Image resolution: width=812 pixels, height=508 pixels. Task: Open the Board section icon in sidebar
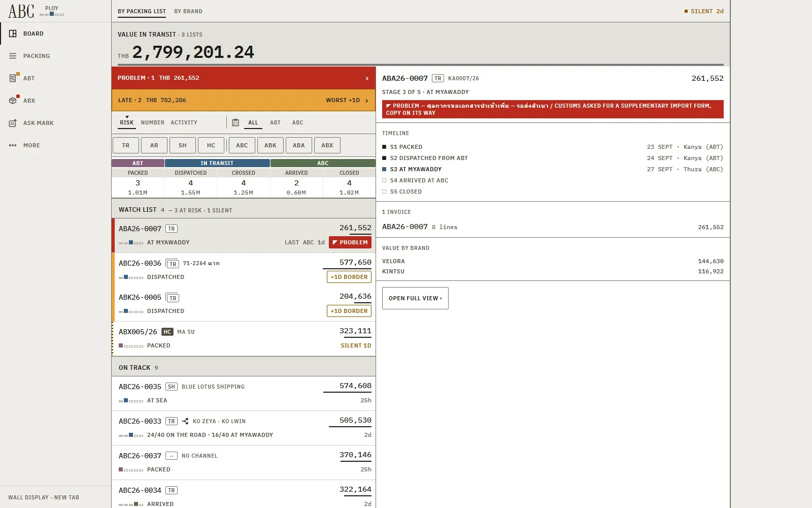[x=13, y=34]
